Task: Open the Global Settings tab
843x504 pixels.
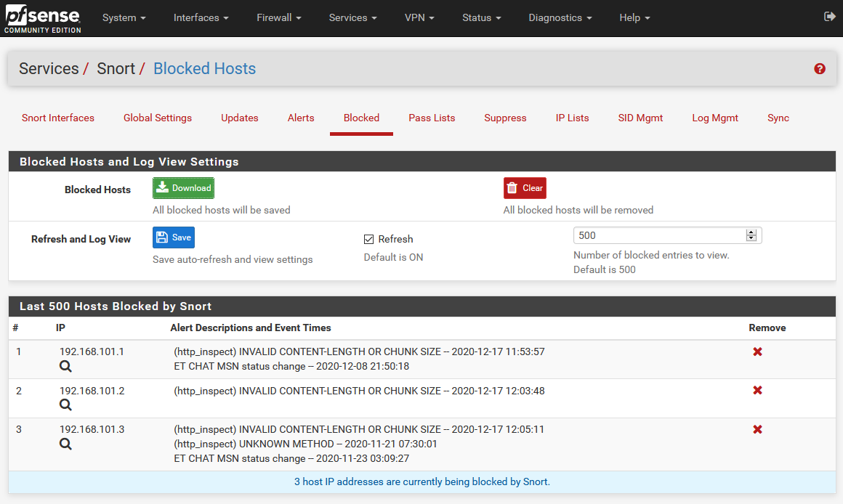Action: (158, 118)
